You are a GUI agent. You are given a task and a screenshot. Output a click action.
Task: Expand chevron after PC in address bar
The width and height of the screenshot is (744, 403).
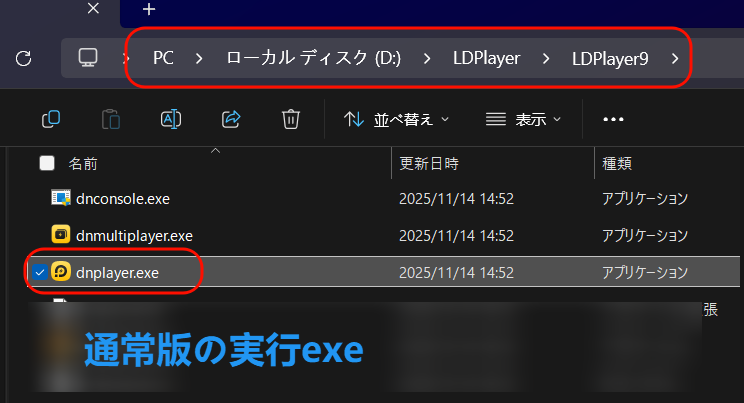[x=199, y=58]
